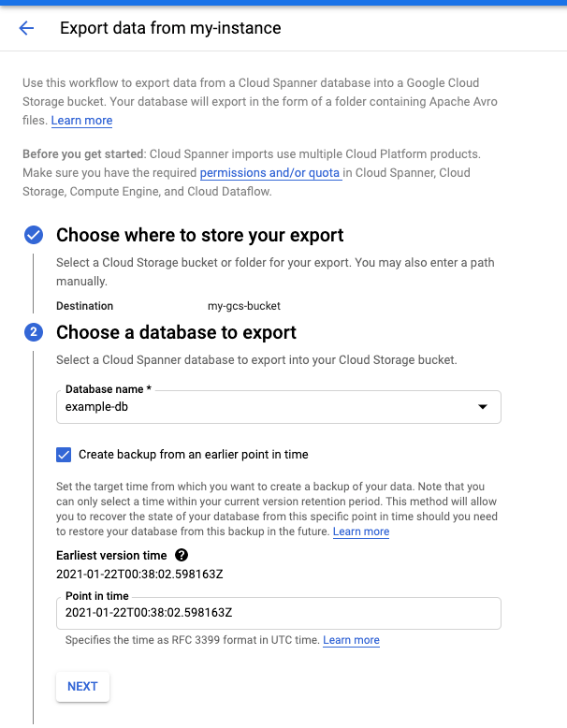Open Learn more link about restoring backups
The width and height of the screenshot is (567, 728).
(361, 531)
